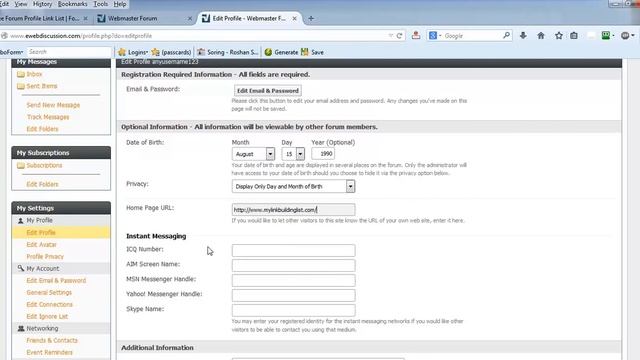The width and height of the screenshot is (640, 360).
Task: Click the MSN Messenger Handle field
Action: [x=293, y=280]
